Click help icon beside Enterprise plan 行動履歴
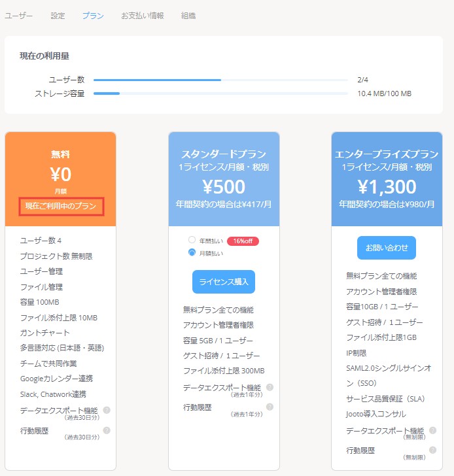Viewport: 454px width, 476px height. coord(432,450)
